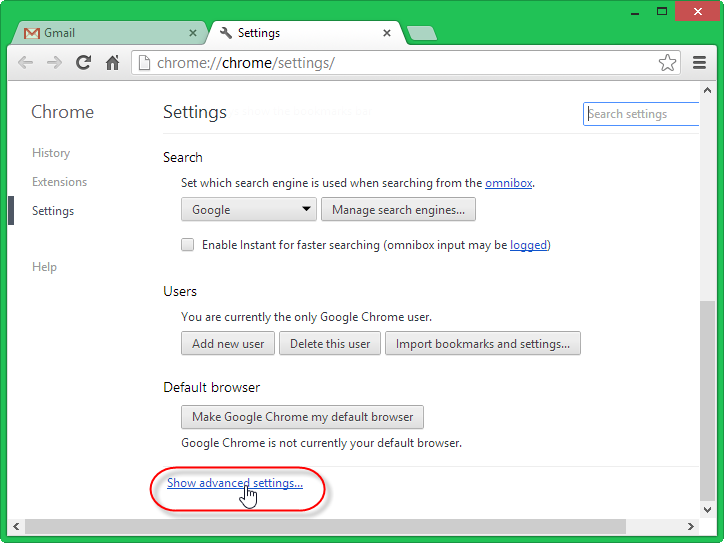Close the Gmail tab
Screen dimensions: 724x543
pos(192,33)
